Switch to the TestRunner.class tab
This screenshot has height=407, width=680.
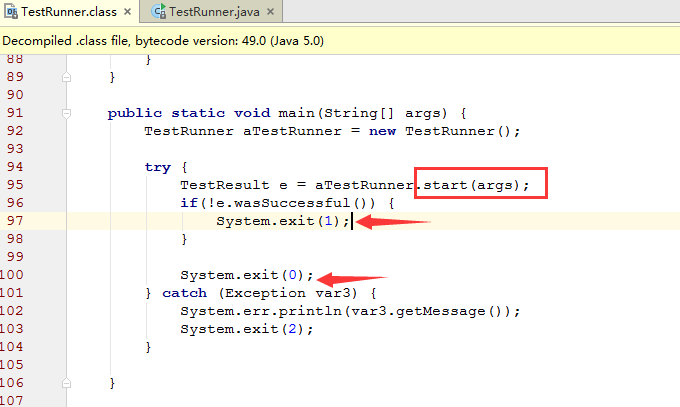tap(69, 12)
